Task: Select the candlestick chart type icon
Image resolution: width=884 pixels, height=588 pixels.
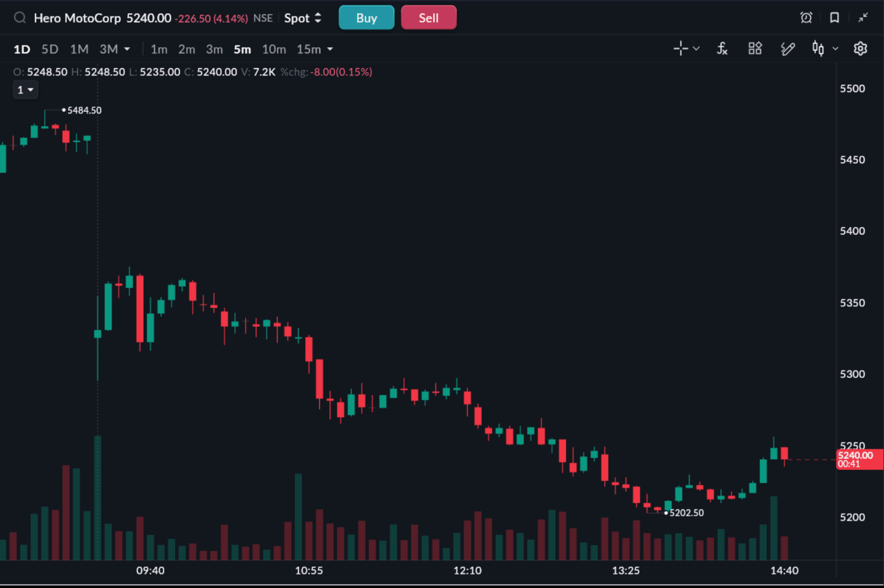Action: click(818, 49)
